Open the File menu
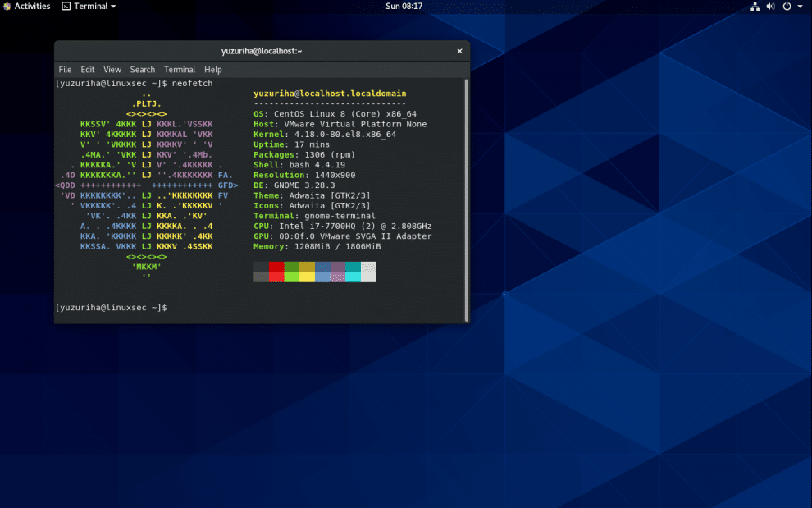Viewport: 812px width, 508px height. coord(65,70)
